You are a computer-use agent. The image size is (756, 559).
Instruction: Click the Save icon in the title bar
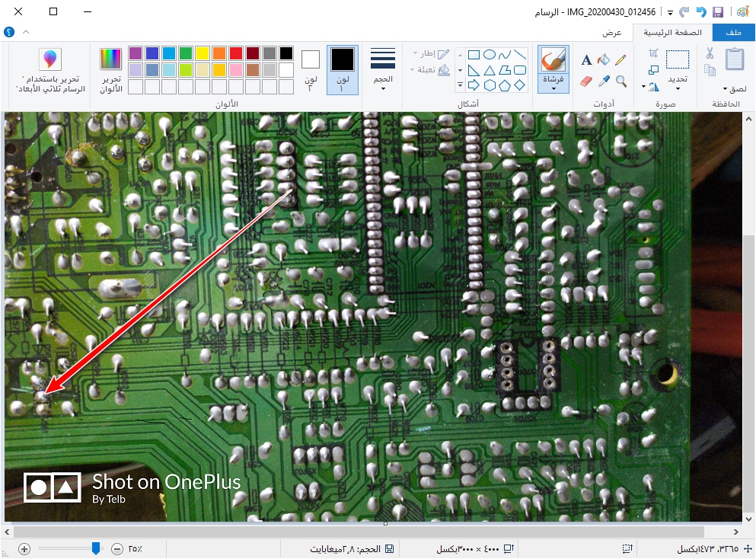tap(718, 12)
